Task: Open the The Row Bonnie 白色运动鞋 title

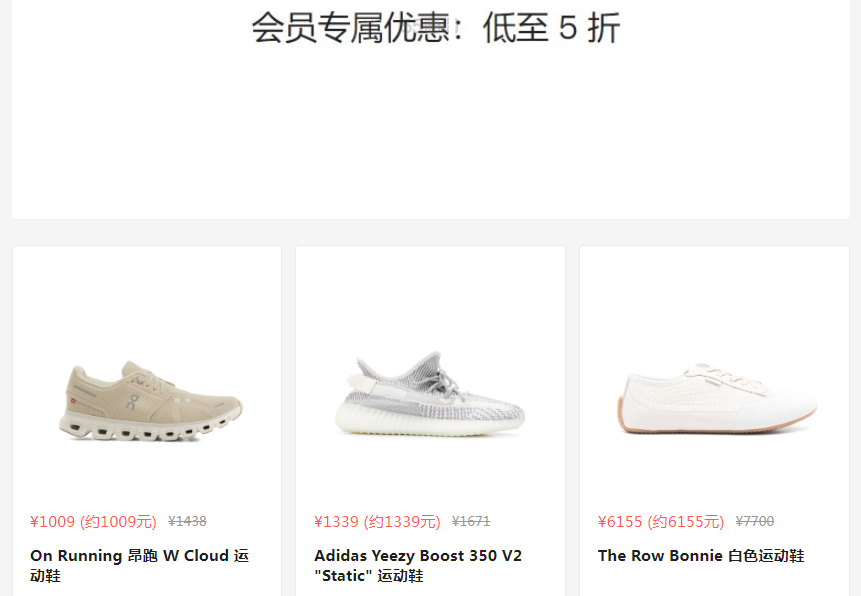Action: tap(701, 556)
